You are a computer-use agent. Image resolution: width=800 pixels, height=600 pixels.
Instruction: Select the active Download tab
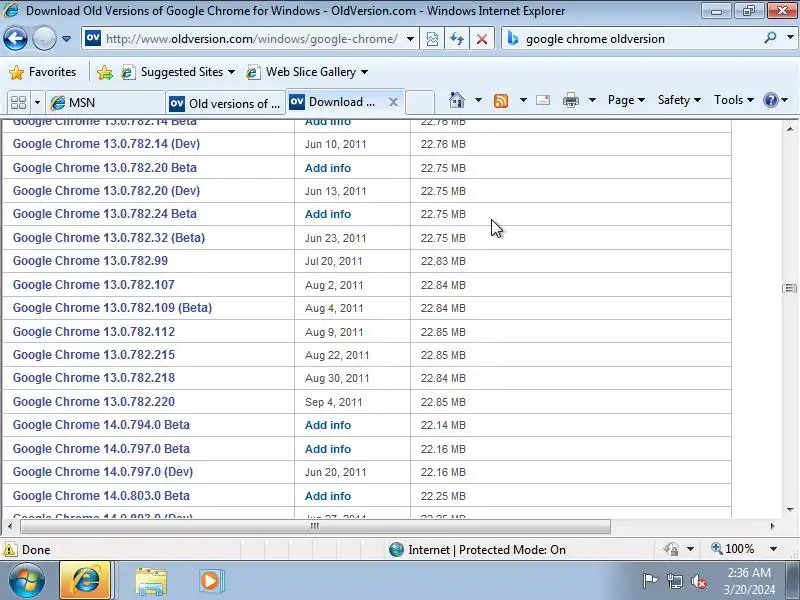[x=336, y=102]
